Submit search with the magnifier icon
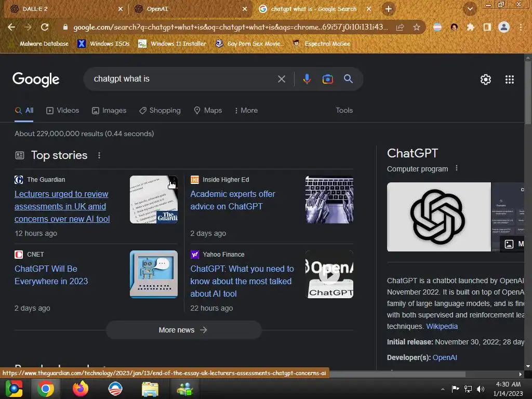Screen dimensions: 532x399 [348, 79]
